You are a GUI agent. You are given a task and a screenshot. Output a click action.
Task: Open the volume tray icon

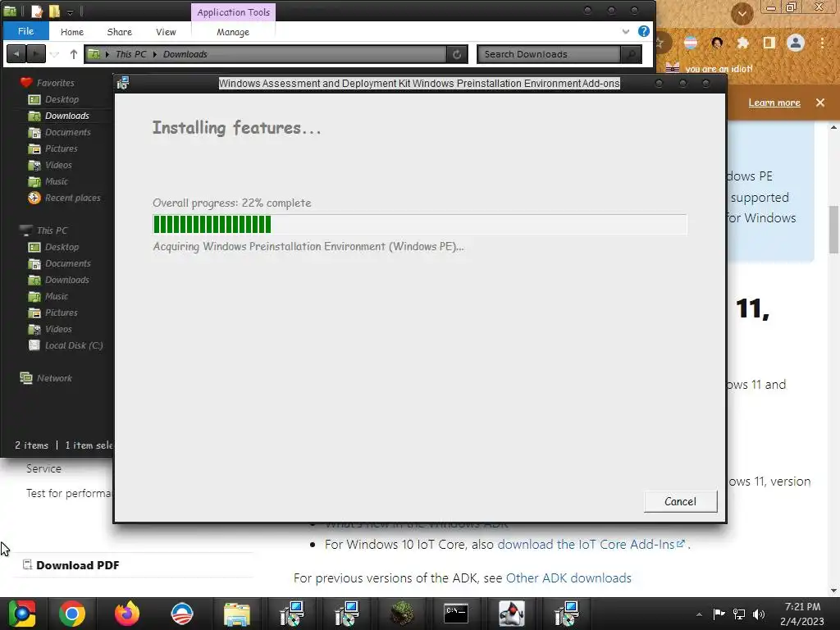tap(759, 614)
